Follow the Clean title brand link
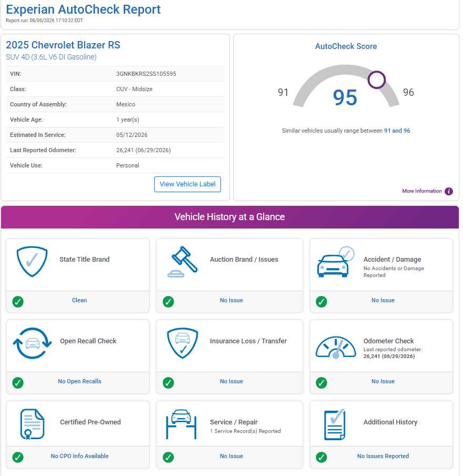Viewport: 463px width, 476px height. (x=79, y=300)
